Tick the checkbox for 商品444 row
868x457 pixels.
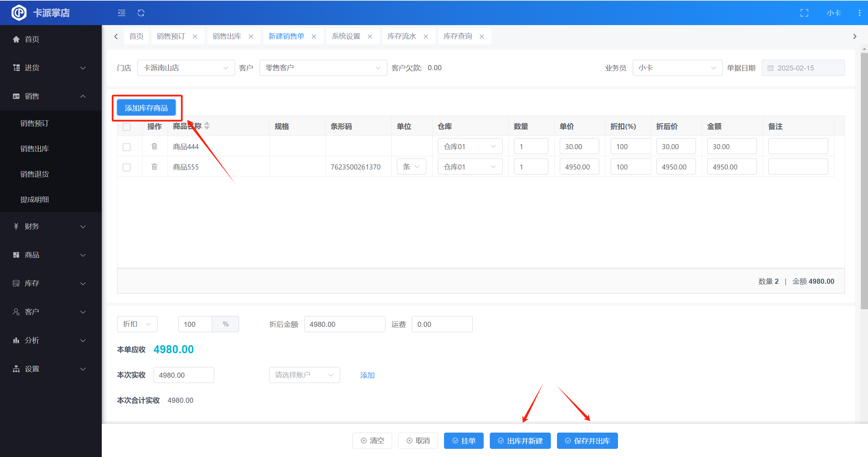127,147
